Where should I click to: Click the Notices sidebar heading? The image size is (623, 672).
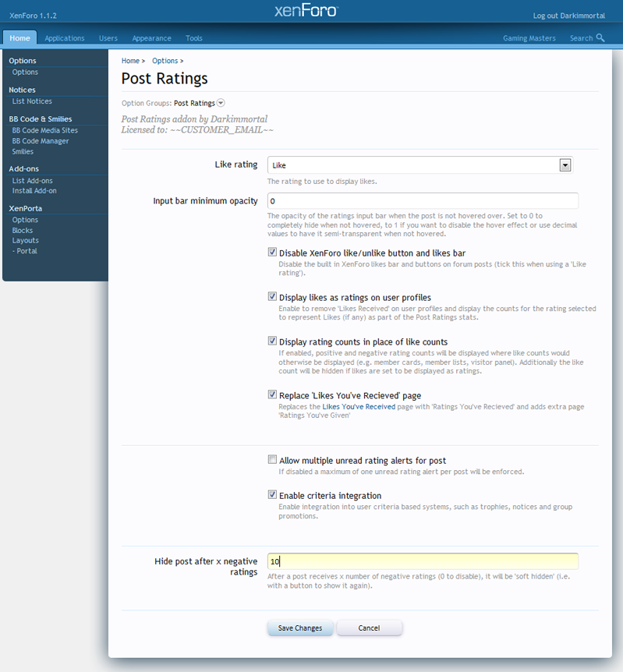click(23, 90)
